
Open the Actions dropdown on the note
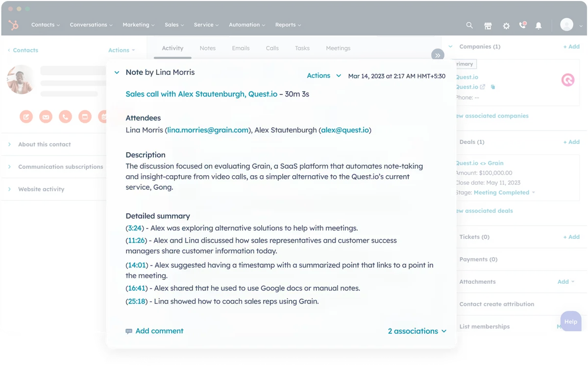[x=323, y=75]
